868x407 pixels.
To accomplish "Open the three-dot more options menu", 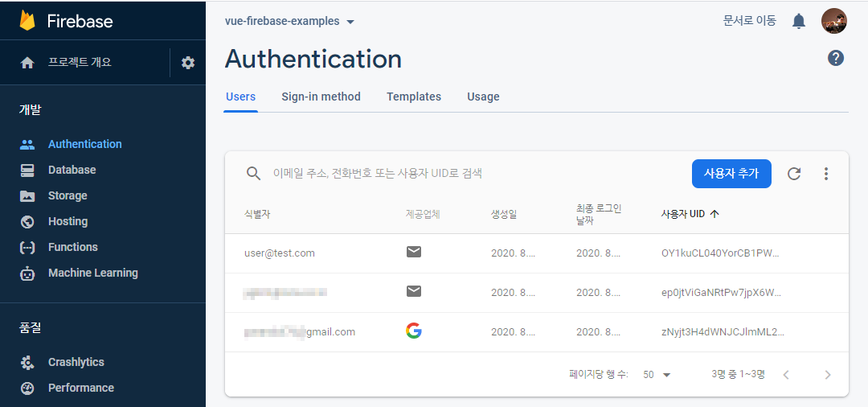I will point(826,174).
